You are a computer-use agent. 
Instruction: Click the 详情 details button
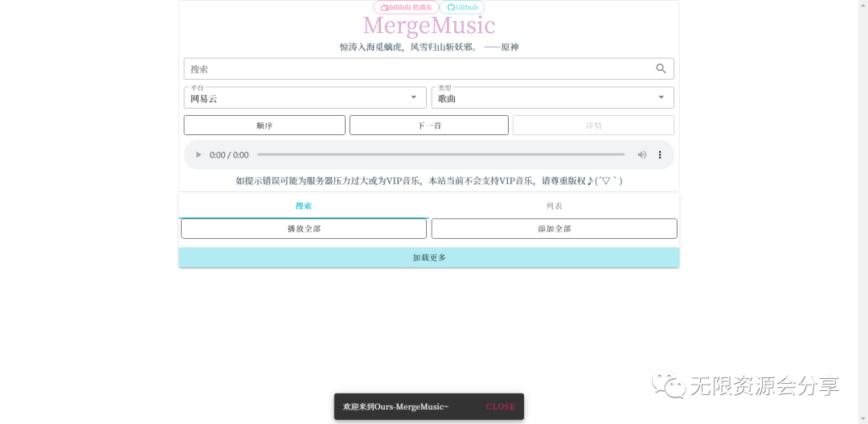click(x=593, y=126)
